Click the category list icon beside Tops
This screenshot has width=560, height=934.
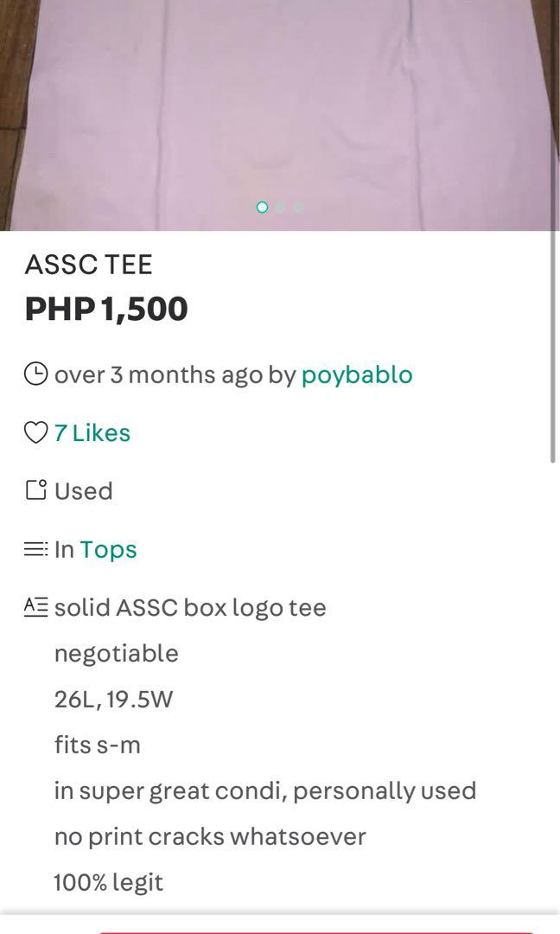pyautogui.click(x=35, y=548)
